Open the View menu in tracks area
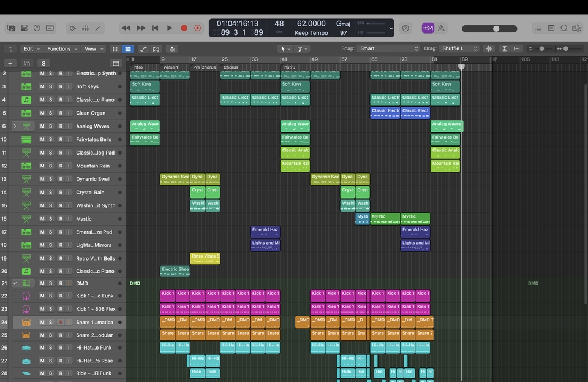This screenshot has height=382, width=588. [x=94, y=49]
